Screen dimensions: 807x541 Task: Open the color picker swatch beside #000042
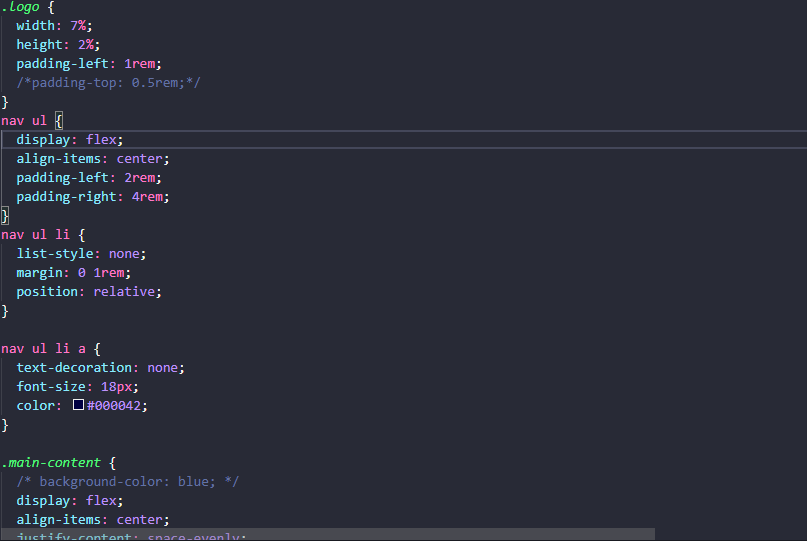point(78,405)
